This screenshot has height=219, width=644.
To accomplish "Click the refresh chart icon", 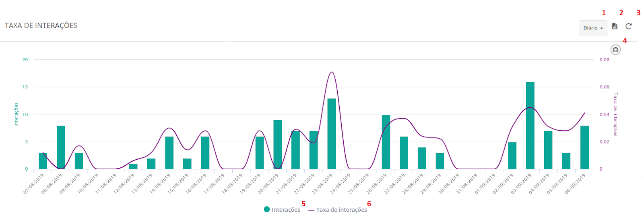I will point(628,26).
